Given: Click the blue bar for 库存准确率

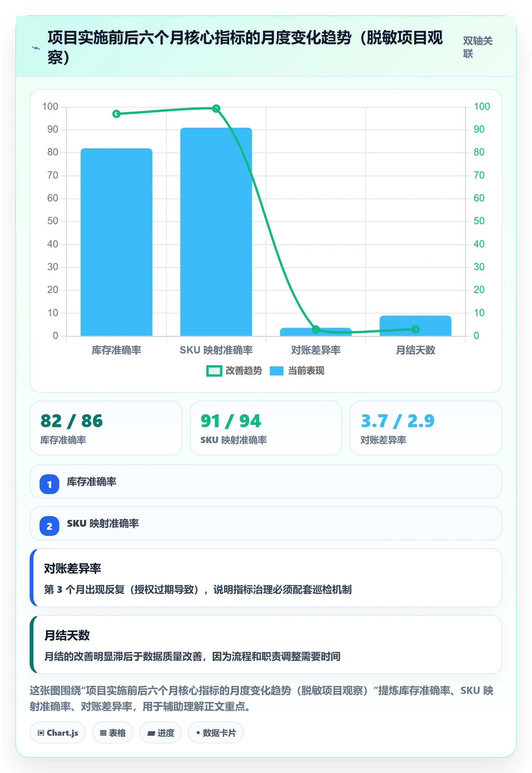Looking at the screenshot, I should click(116, 242).
